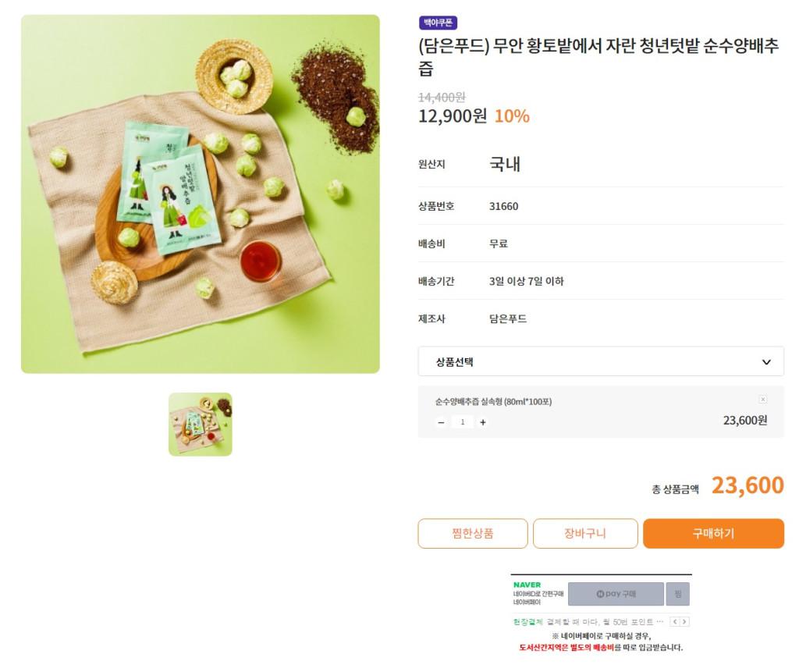The width and height of the screenshot is (799, 672).
Task: Click the 담은푸드 manufacturer name
Action: (508, 318)
